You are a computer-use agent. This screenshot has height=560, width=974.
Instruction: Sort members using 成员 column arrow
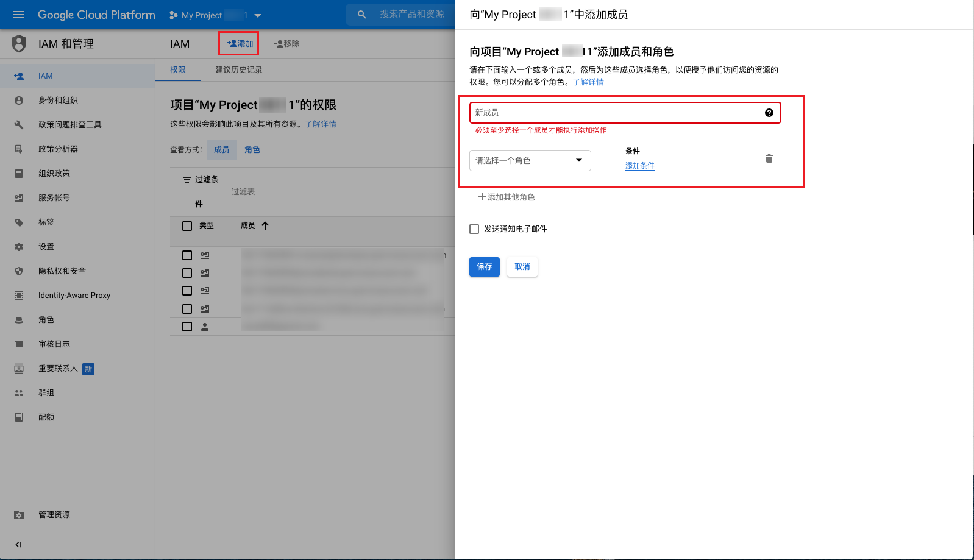pos(265,225)
